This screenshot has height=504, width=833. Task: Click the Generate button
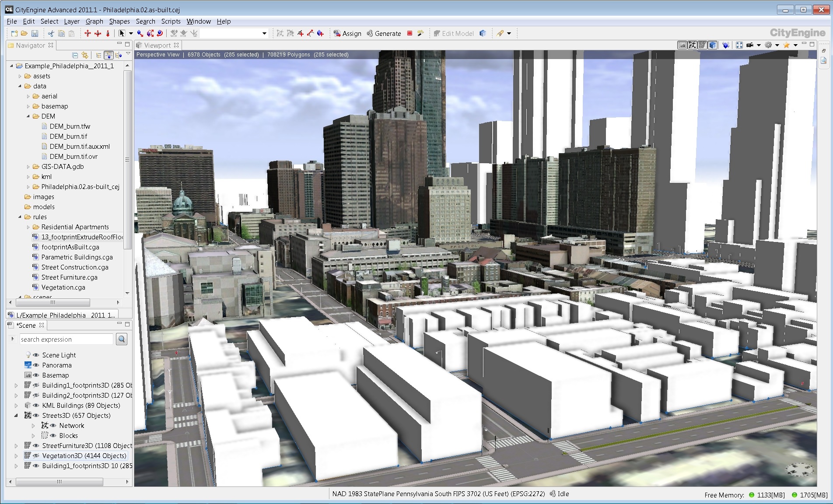(x=384, y=33)
